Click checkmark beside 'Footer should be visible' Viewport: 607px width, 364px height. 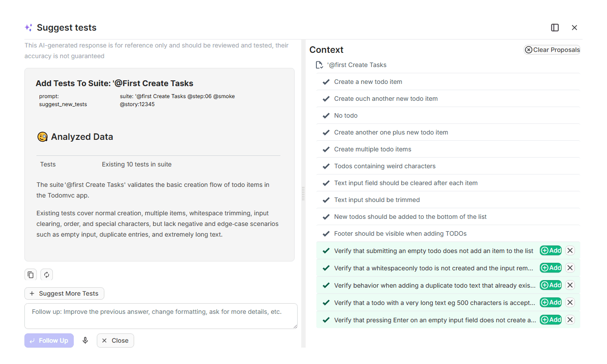326,233
